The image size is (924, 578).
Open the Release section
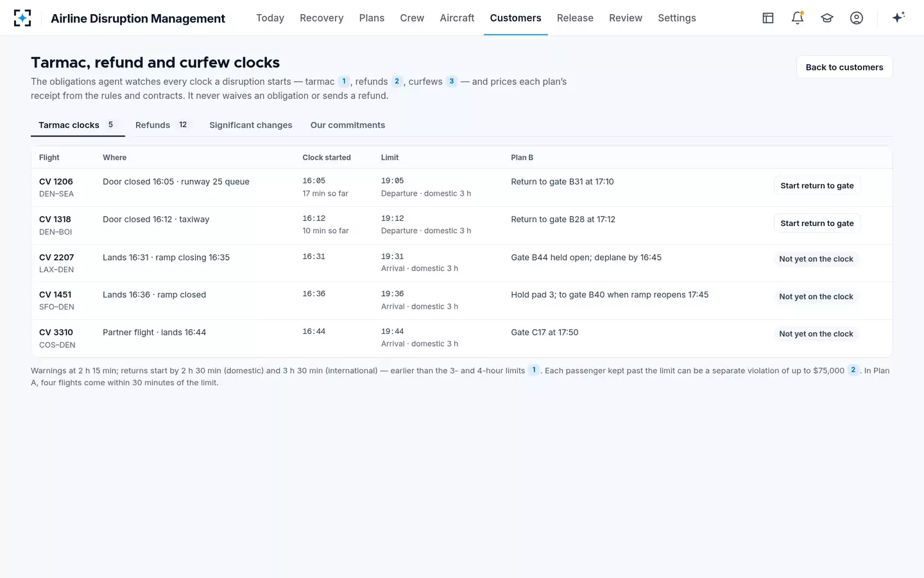point(575,18)
